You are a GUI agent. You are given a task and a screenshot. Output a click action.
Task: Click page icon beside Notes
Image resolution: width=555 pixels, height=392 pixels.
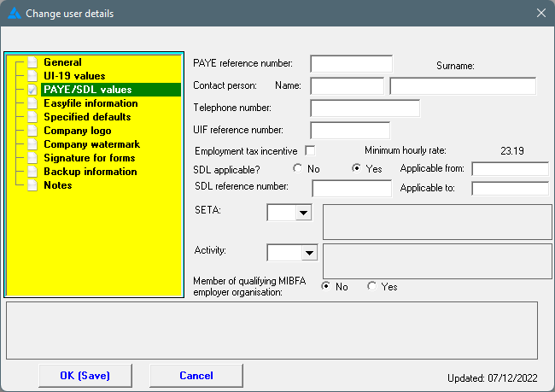point(32,184)
